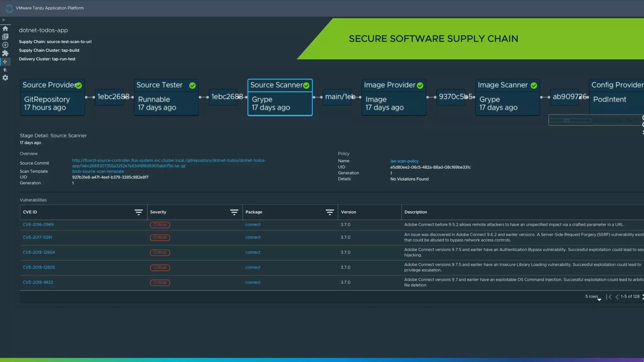
Task: Click 1ebc2688 artifact after Source Tester
Action: point(223,97)
